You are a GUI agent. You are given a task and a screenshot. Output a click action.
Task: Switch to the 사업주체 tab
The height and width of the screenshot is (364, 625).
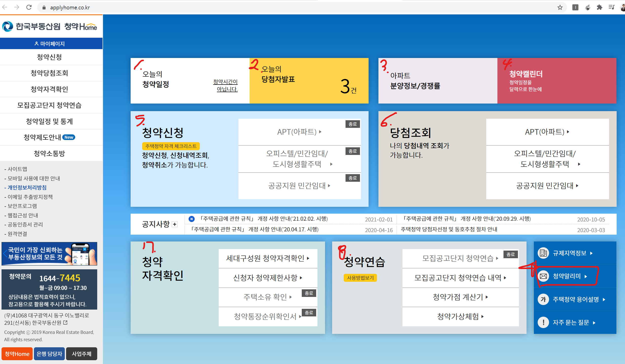pos(82,354)
